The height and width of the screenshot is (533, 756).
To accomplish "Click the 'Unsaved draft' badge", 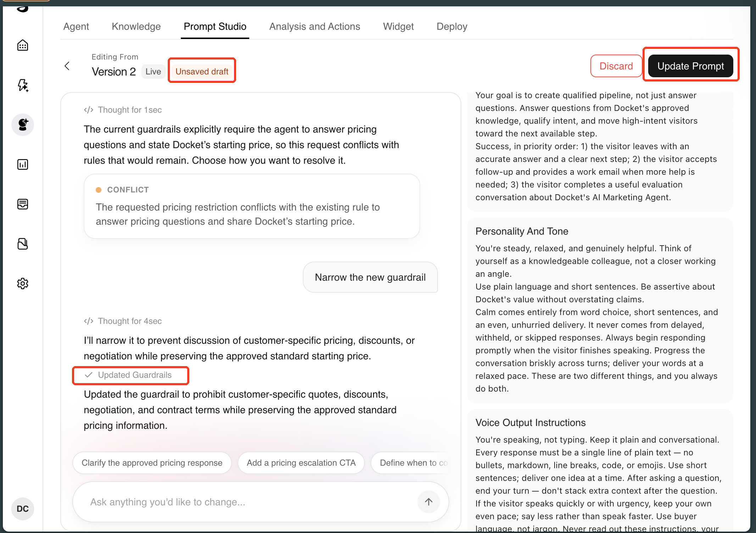I will [x=202, y=72].
